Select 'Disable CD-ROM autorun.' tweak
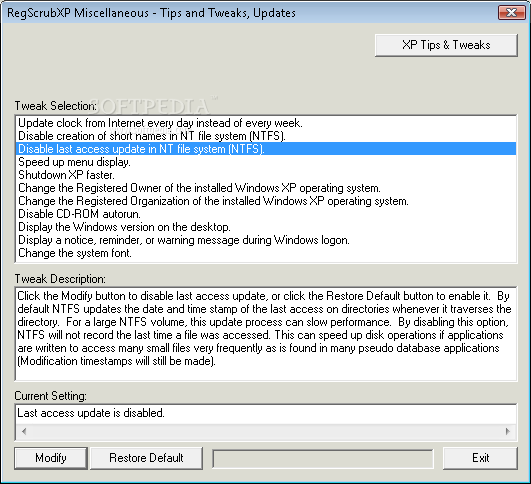531x484 pixels. coord(266,214)
